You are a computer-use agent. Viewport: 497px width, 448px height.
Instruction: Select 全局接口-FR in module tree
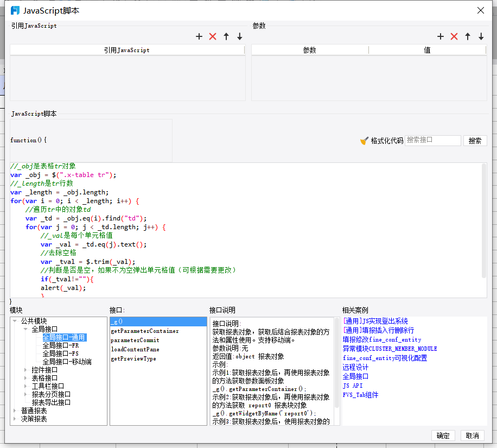tap(61, 345)
